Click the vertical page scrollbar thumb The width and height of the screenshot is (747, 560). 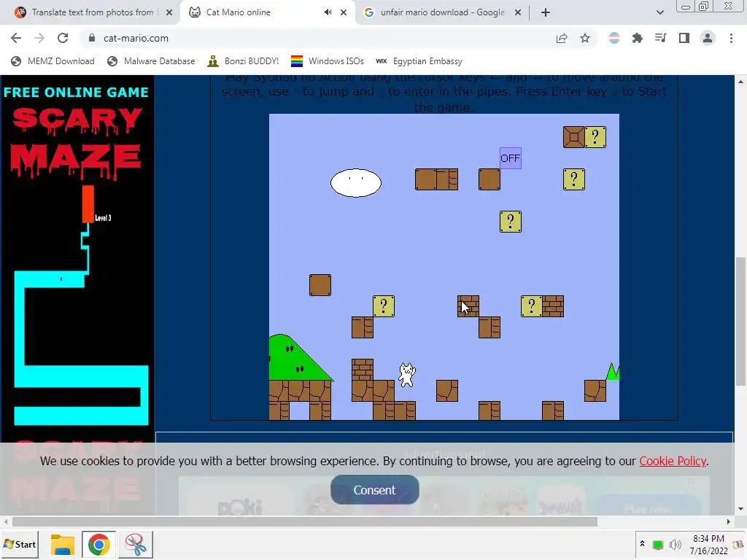pyautogui.click(x=740, y=322)
